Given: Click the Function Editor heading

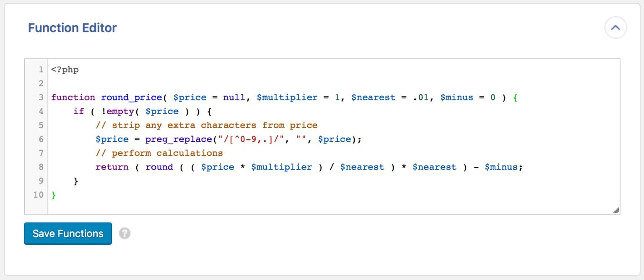Looking at the screenshot, I should click(x=72, y=28).
